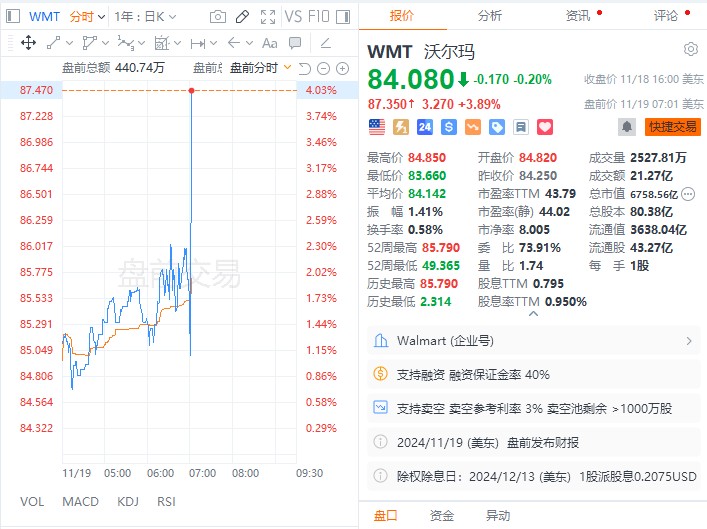Switch to the 资讯 tab

(578, 16)
